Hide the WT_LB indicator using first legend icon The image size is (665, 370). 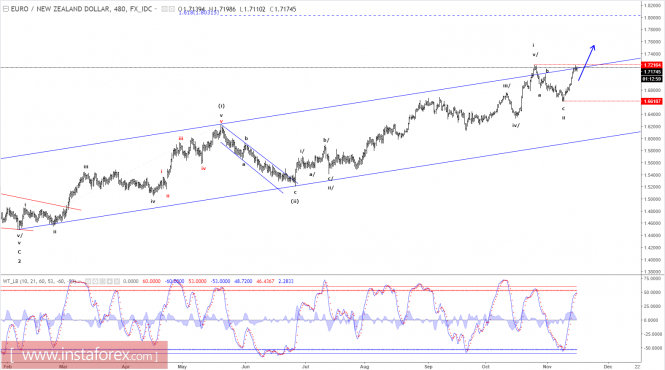(x=89, y=281)
